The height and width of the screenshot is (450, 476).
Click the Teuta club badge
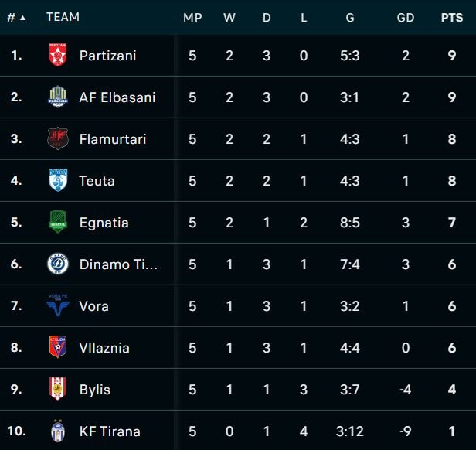(57, 181)
